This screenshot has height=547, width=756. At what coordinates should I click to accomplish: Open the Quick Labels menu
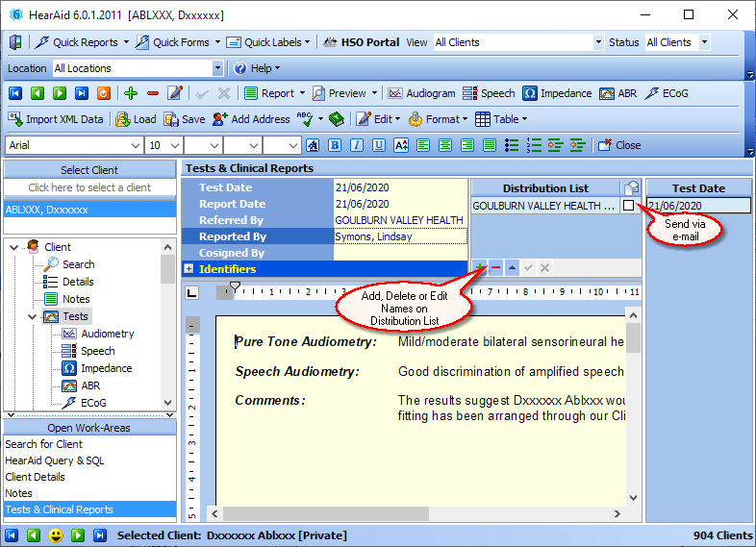coord(268,42)
